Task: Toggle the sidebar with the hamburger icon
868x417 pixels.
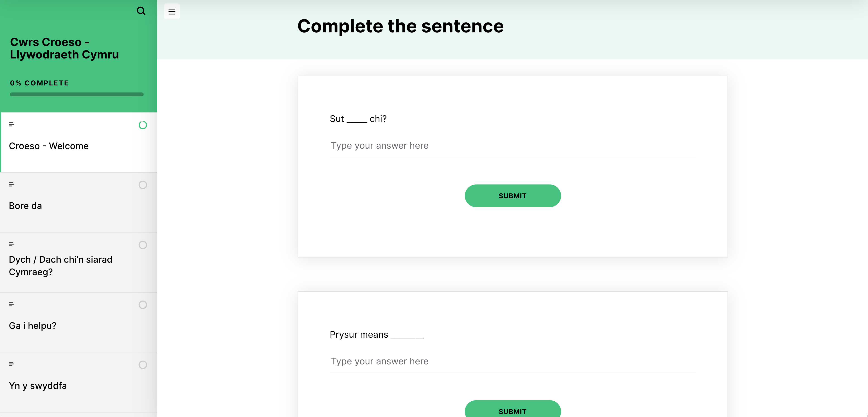Action: click(172, 12)
